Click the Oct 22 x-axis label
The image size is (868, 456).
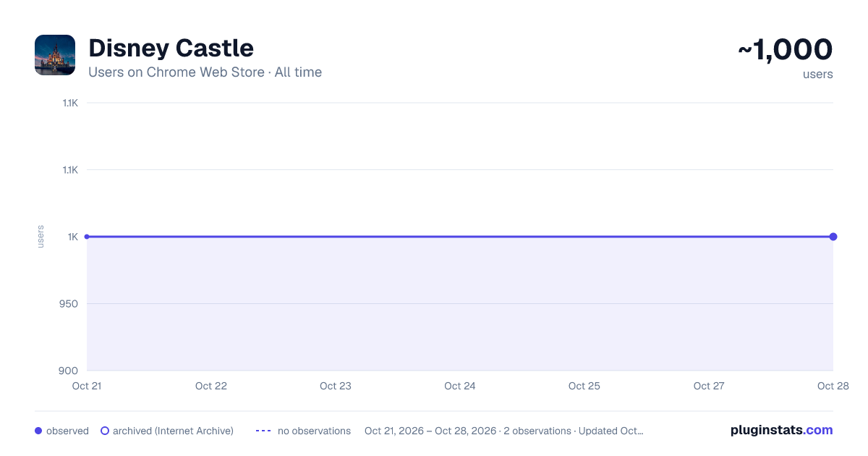point(211,386)
